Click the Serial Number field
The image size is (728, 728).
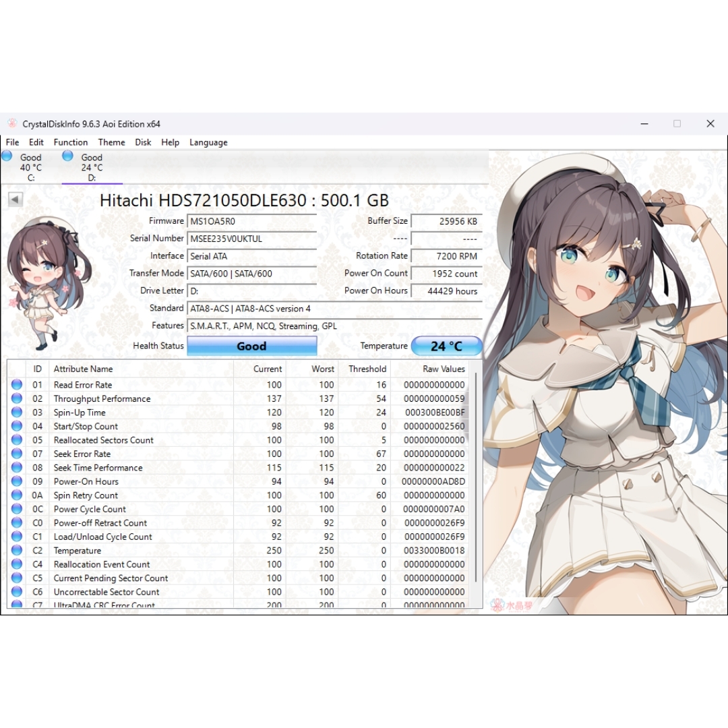[251, 239]
